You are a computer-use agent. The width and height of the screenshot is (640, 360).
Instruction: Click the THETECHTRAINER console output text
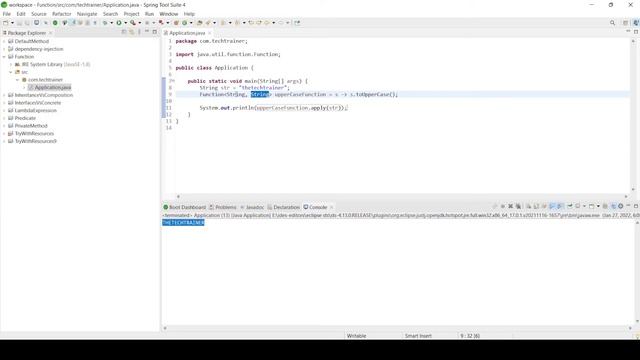pos(183,222)
